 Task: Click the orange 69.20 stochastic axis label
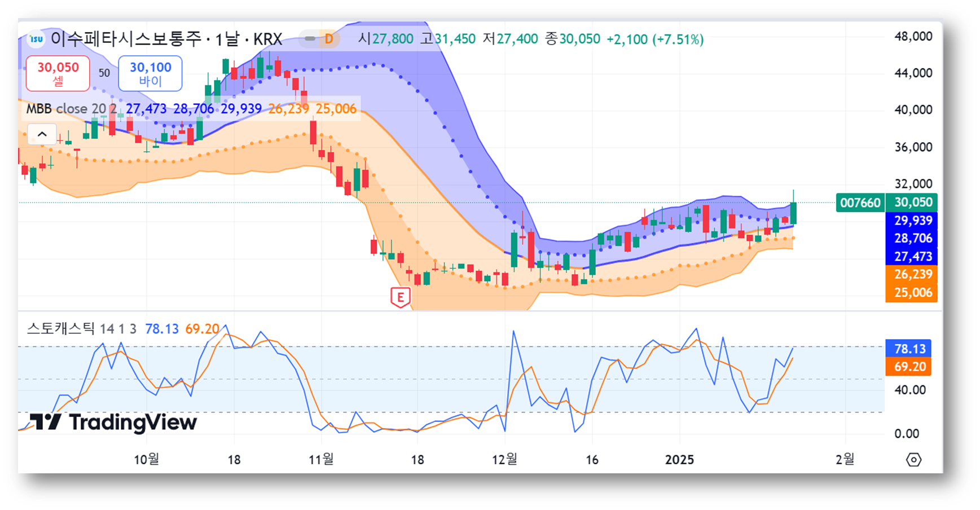tap(908, 367)
